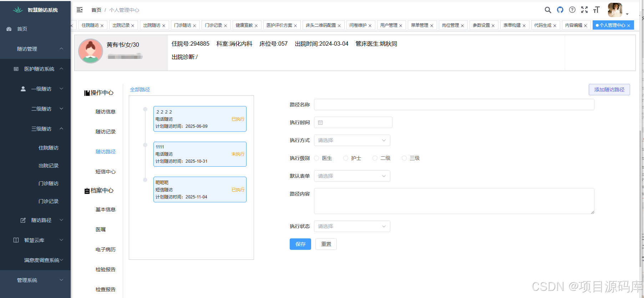Open the 默认表单 dropdown
644x298 pixels.
(x=352, y=176)
